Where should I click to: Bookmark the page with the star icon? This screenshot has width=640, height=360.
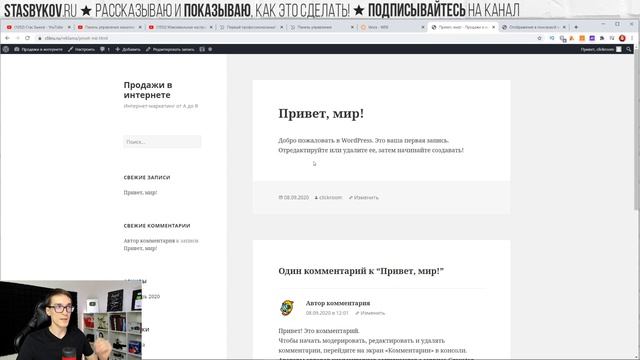point(539,38)
